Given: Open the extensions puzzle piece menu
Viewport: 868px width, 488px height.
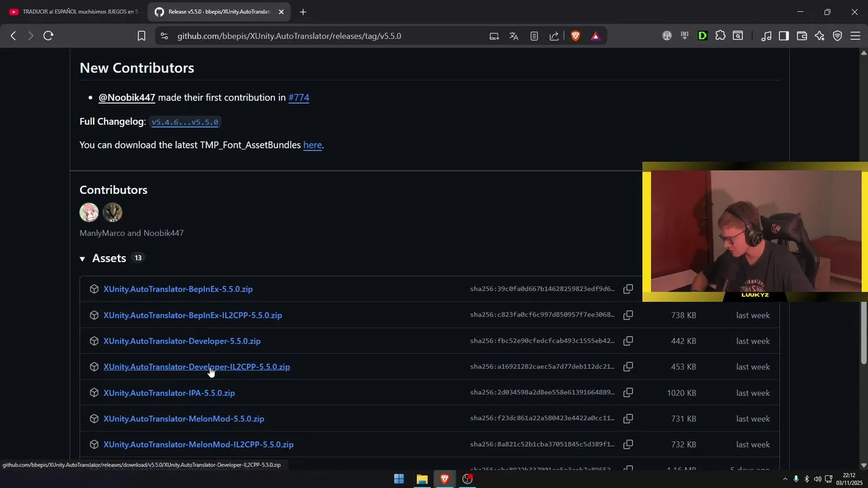Looking at the screenshot, I should click(720, 36).
